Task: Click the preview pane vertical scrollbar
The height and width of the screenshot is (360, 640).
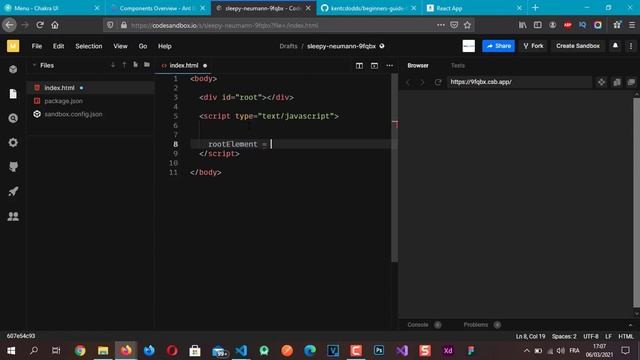Action: [636, 202]
